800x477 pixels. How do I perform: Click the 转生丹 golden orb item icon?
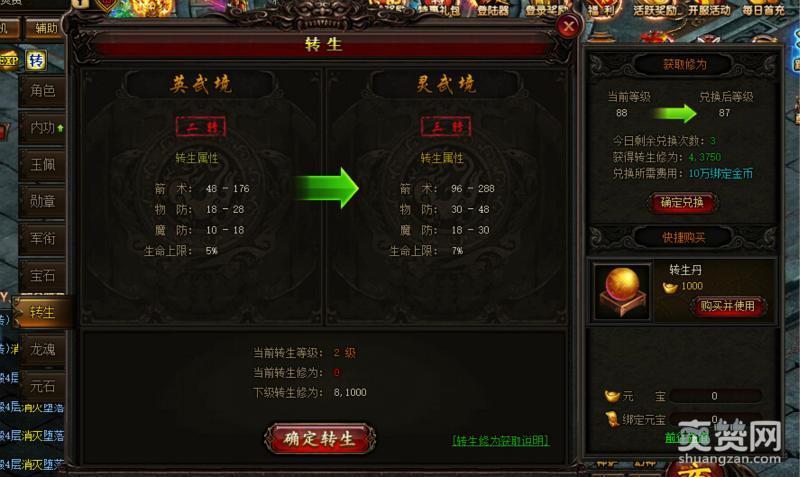(621, 292)
